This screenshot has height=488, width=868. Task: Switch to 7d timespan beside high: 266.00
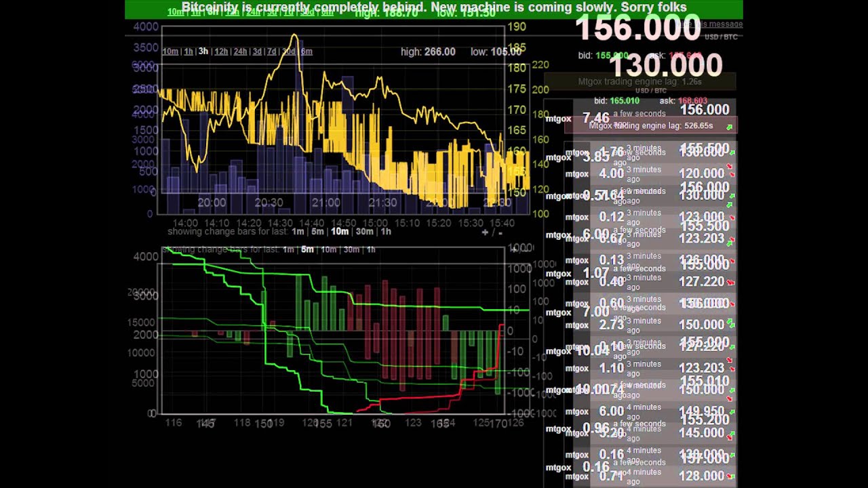[272, 52]
